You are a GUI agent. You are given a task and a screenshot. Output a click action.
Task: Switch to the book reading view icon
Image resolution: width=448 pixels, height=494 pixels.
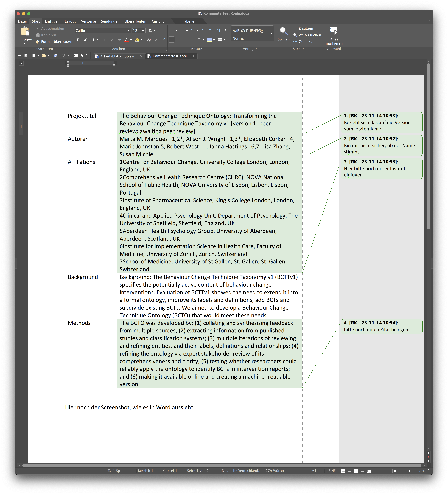(x=369, y=471)
